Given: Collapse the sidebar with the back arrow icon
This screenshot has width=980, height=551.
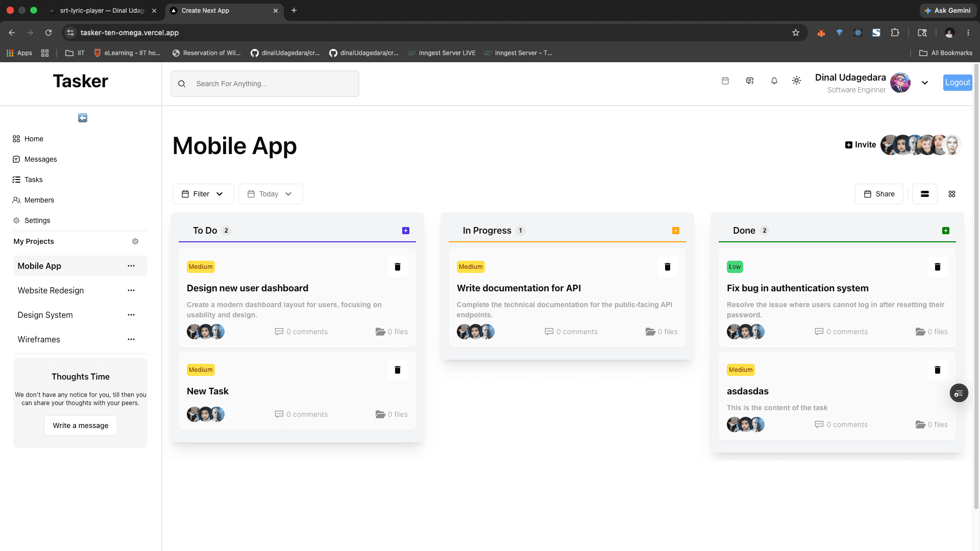Looking at the screenshot, I should tap(83, 118).
